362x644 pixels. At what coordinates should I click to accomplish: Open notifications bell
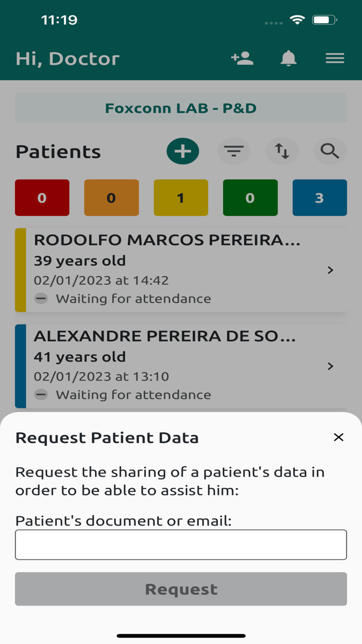coord(289,58)
